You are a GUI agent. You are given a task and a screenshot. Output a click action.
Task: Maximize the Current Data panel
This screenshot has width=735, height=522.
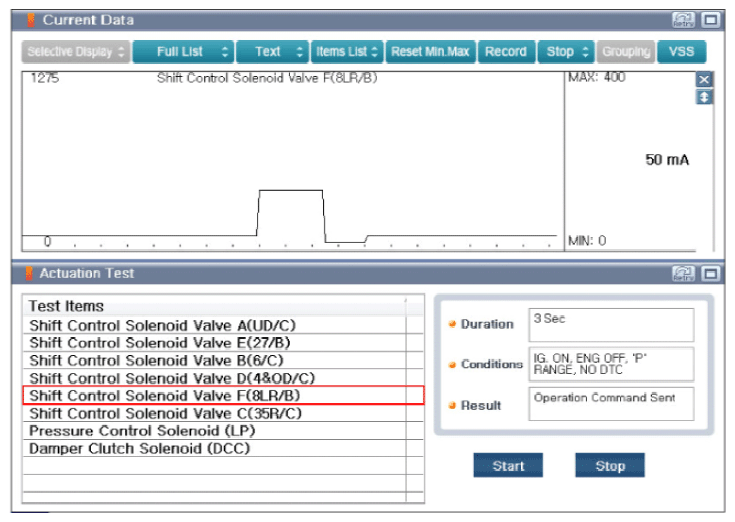(711, 20)
